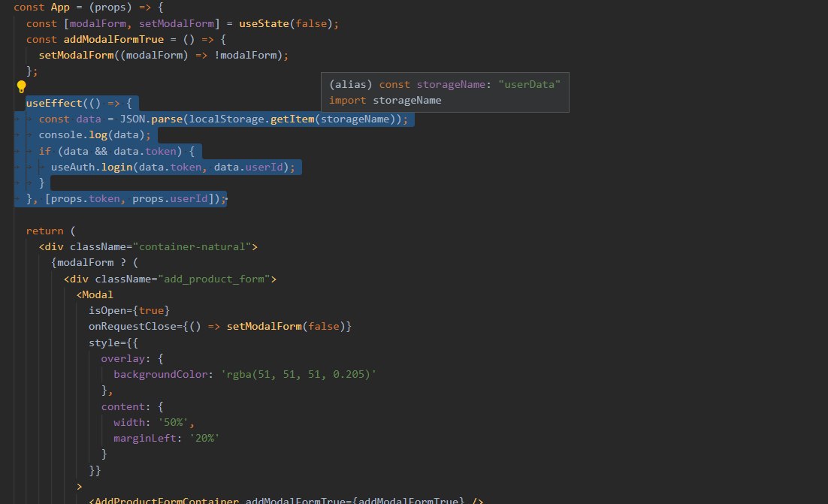828x504 pixels.
Task: Click 'const App' declaration
Action: pyautogui.click(x=42, y=7)
